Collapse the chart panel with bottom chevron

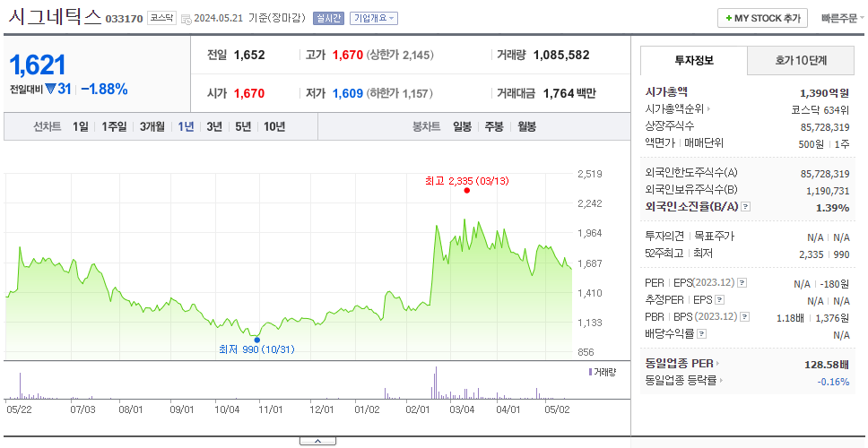tap(317, 441)
